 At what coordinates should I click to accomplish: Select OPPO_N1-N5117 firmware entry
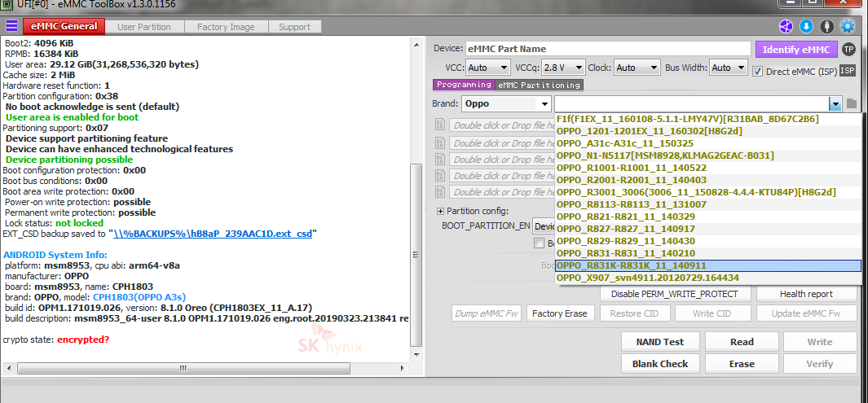(708, 156)
